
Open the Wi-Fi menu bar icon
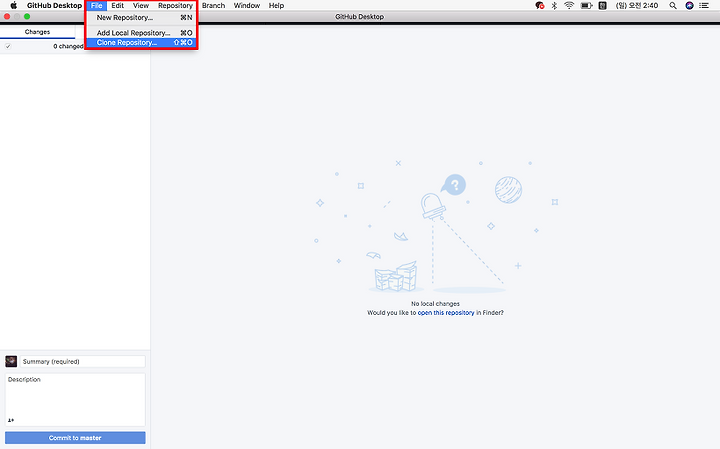[x=569, y=6]
